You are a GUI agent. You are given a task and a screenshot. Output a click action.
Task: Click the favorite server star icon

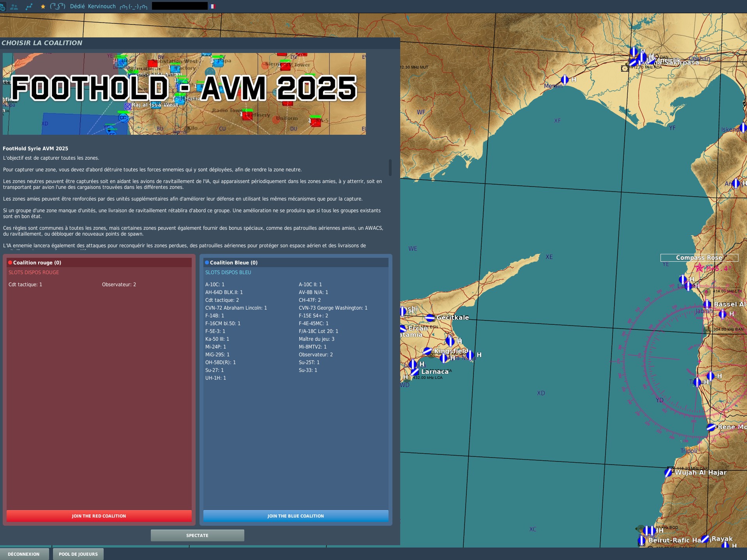pos(43,7)
